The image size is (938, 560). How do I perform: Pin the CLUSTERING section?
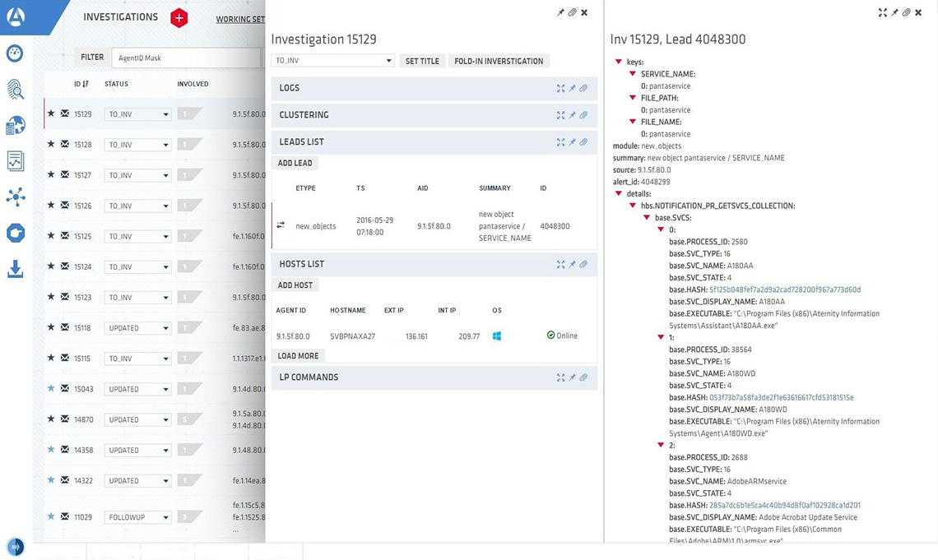[x=572, y=116]
